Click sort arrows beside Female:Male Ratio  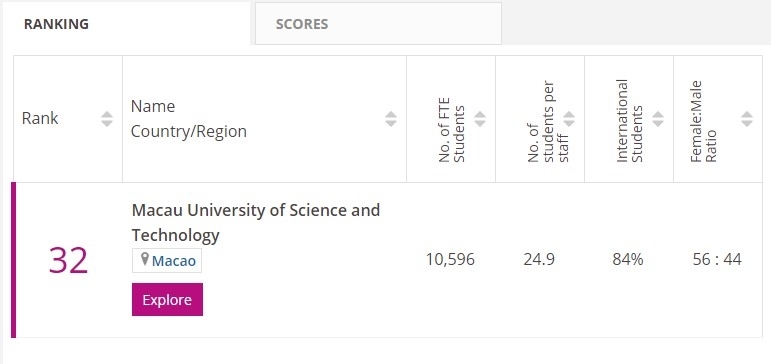[x=747, y=119]
